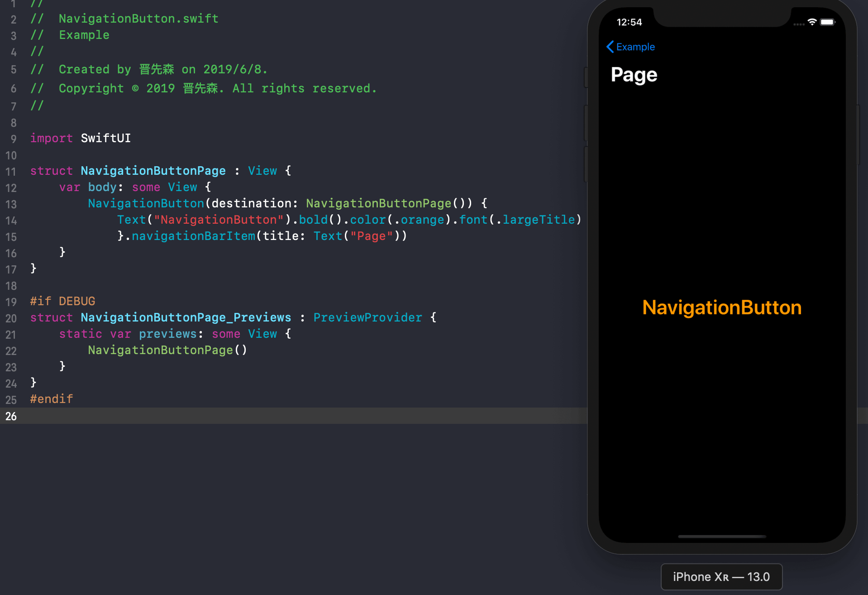Click the rounded simulator bezel corner
This screenshot has width=868, height=595.
(x=597, y=14)
